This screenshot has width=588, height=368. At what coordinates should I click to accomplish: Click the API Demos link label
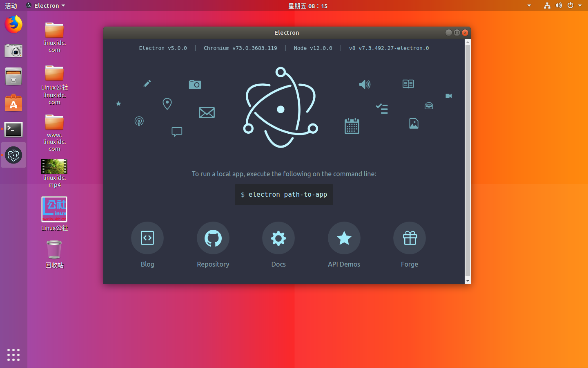344,264
